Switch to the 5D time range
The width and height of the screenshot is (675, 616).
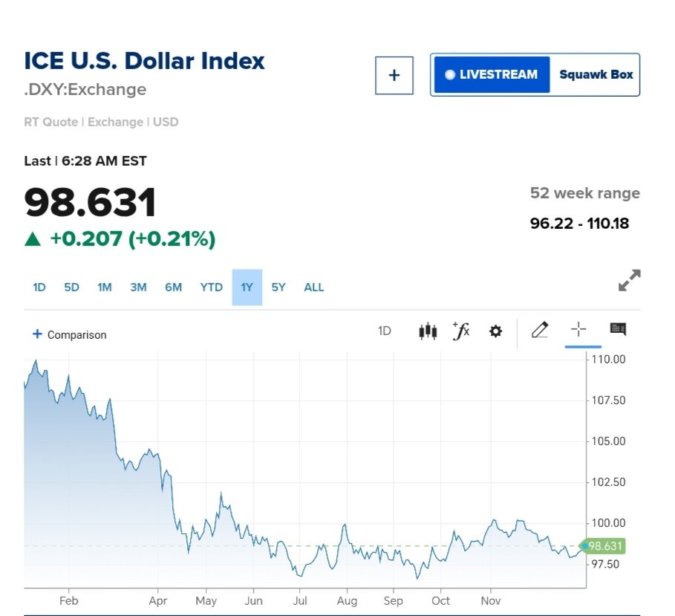(71, 288)
